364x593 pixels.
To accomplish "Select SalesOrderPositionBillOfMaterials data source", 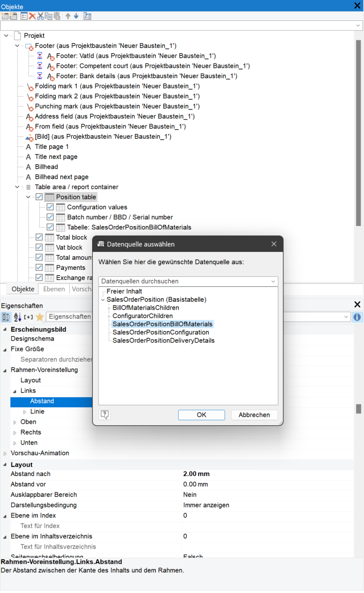I will click(x=162, y=325).
